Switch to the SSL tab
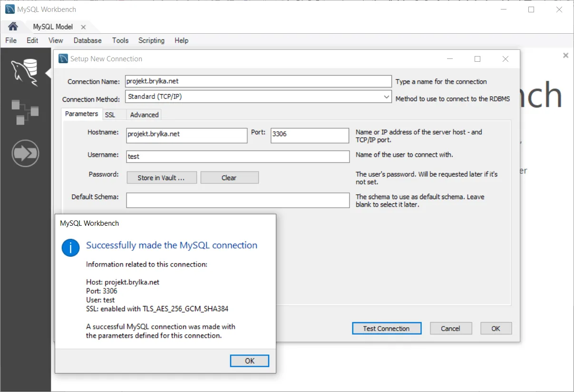 tap(110, 115)
